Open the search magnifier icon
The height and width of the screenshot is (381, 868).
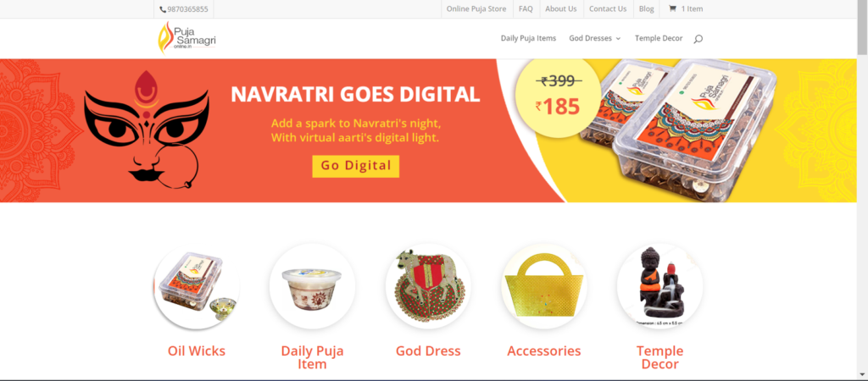tap(698, 39)
